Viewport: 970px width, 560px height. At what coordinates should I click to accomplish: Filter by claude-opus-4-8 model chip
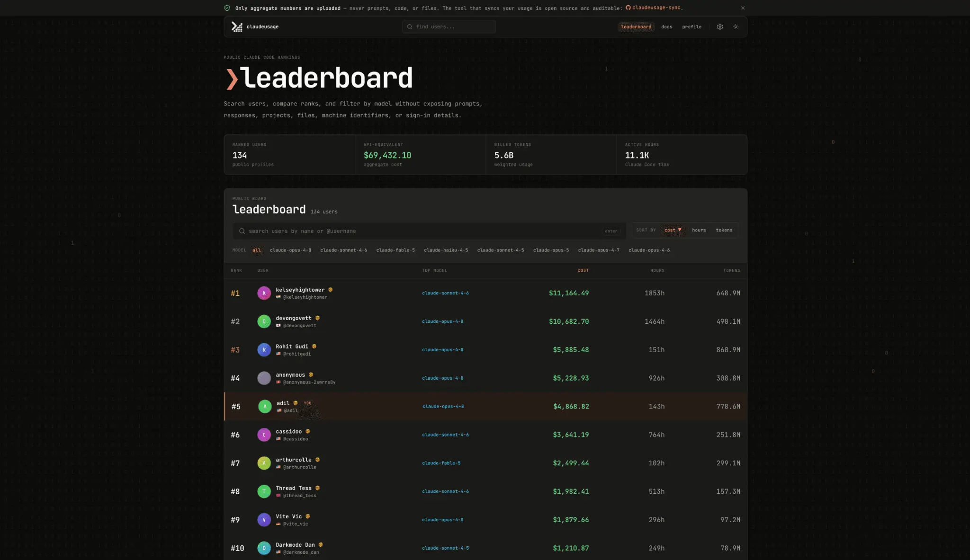(290, 250)
